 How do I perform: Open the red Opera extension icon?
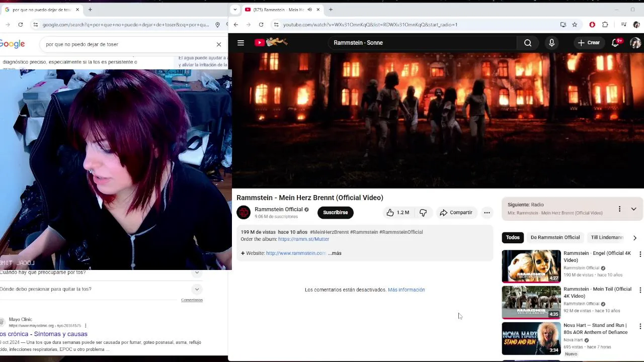click(x=592, y=25)
